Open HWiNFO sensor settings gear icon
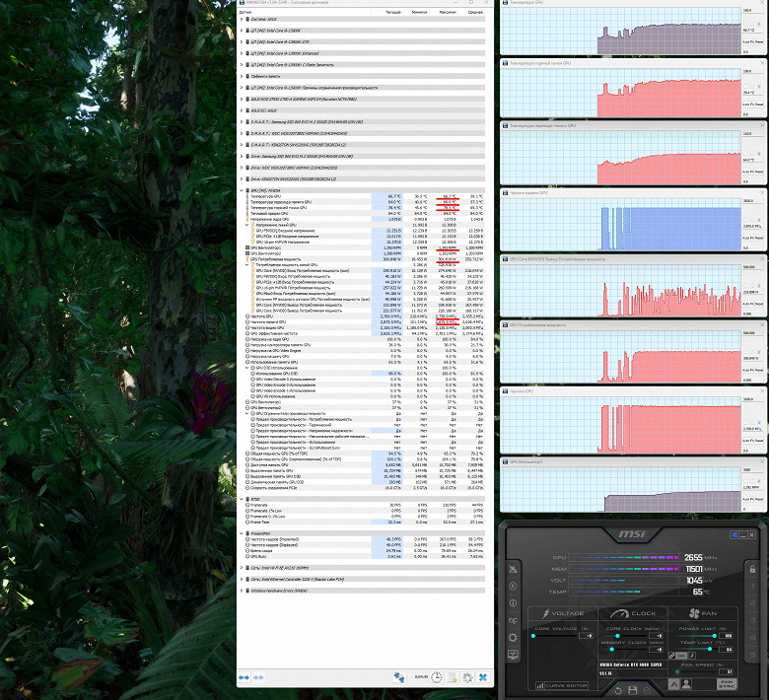 [x=467, y=677]
